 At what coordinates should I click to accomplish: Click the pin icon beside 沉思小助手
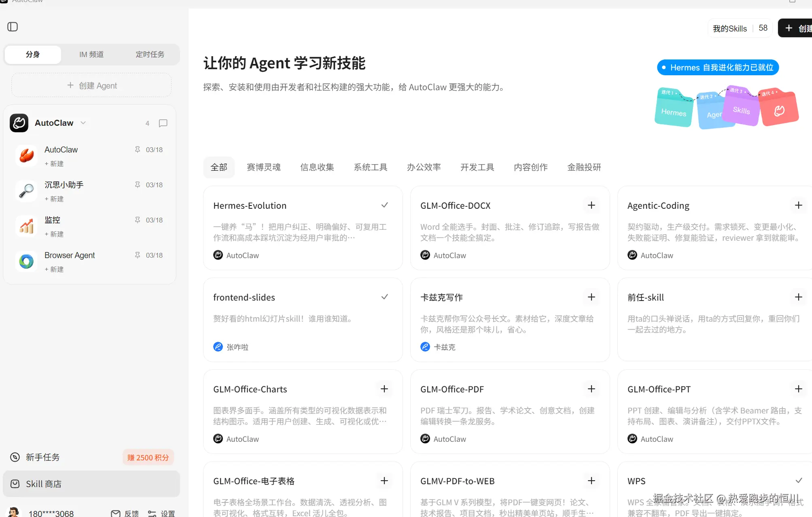point(138,184)
